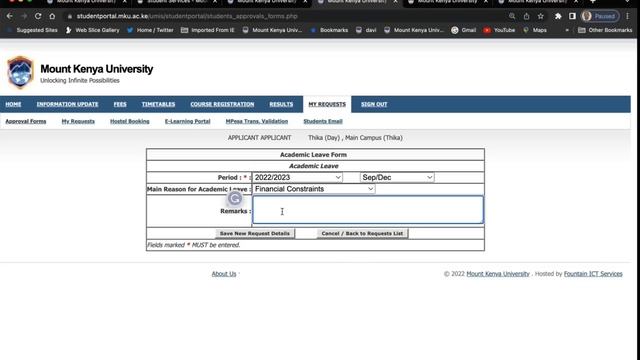Viewport: 640px width, 360px height.
Task: Click the HOME menu item
Action: point(13,104)
